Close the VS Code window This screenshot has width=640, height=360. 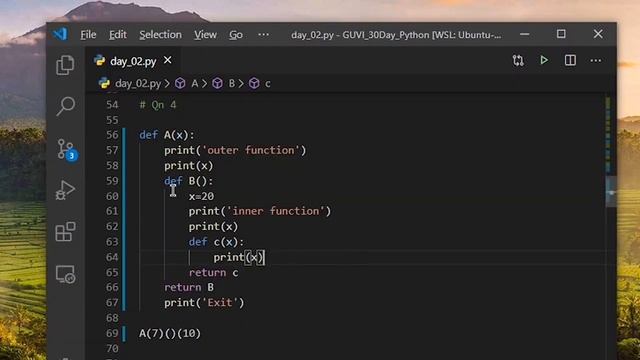click(x=598, y=34)
